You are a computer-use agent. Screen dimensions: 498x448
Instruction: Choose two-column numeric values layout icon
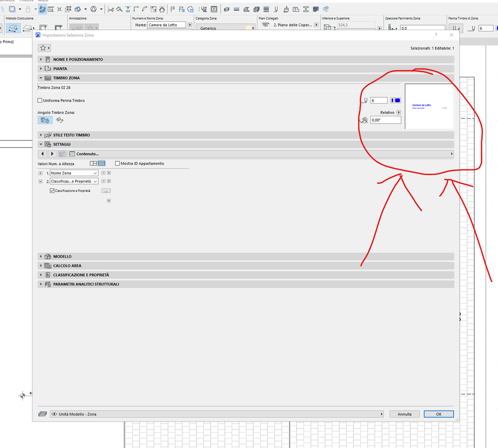[x=93, y=164]
